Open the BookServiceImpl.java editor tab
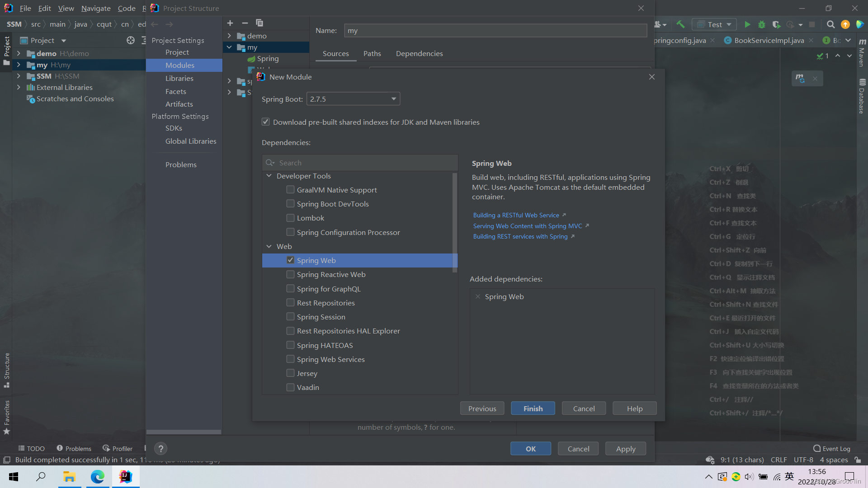 pyautogui.click(x=769, y=40)
